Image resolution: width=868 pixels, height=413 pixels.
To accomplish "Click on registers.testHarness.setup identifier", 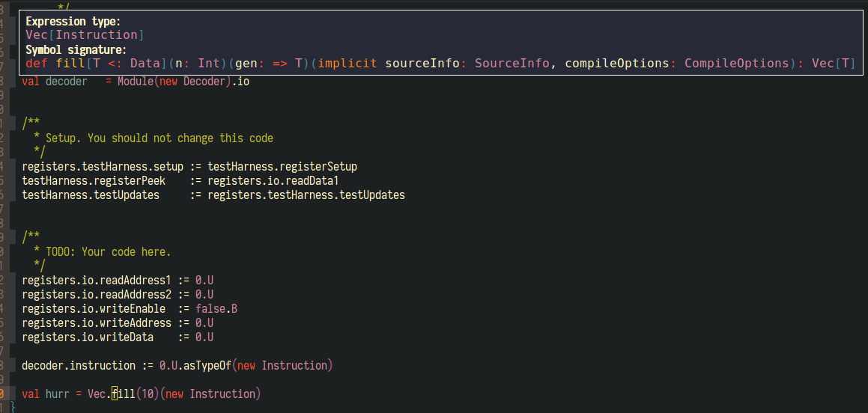I will point(103,166).
